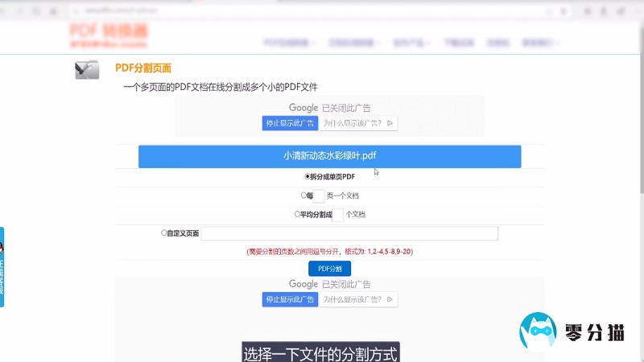Choose the 自定义页面 radio option
Viewport: 644px width, 362px height.
pyautogui.click(x=164, y=233)
